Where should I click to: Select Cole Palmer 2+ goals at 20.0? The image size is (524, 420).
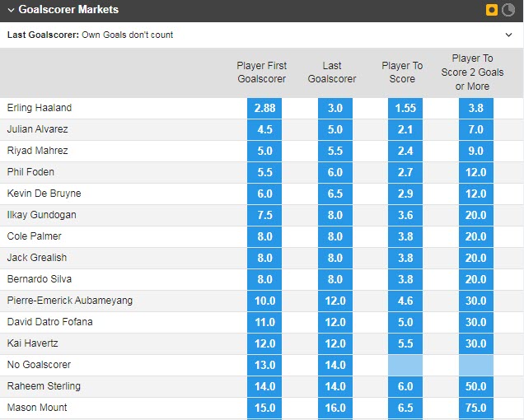[x=476, y=236]
